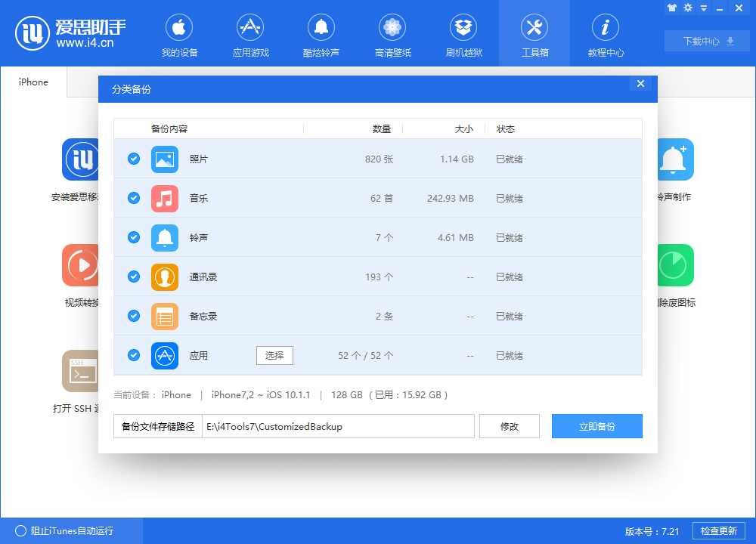Open the 应用游戏 apps and games section
This screenshot has width=756, height=544.
(x=249, y=34)
